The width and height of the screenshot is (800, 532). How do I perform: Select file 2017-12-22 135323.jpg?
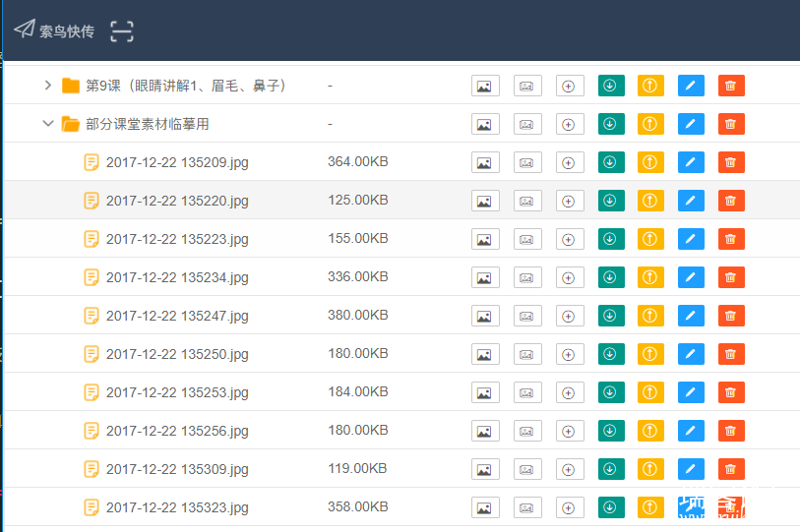point(177,507)
